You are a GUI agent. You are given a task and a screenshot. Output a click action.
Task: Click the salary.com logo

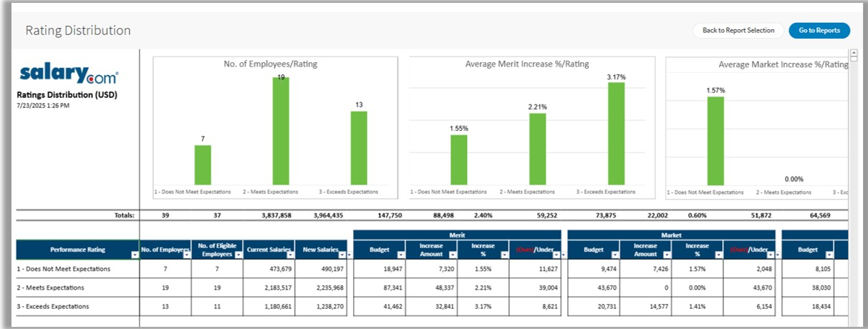point(69,74)
